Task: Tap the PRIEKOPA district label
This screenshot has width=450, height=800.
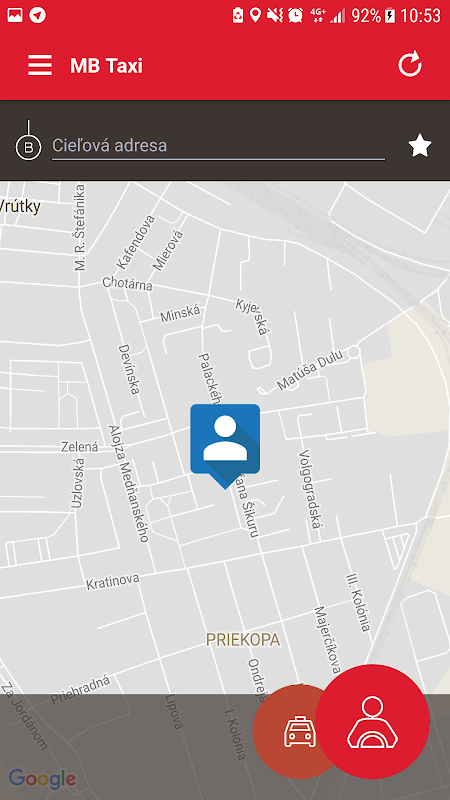Action: tap(243, 640)
